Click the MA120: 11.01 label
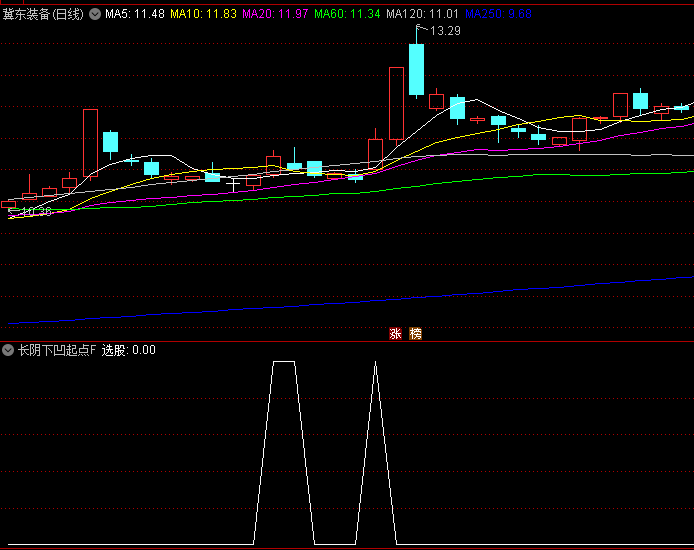 point(423,15)
